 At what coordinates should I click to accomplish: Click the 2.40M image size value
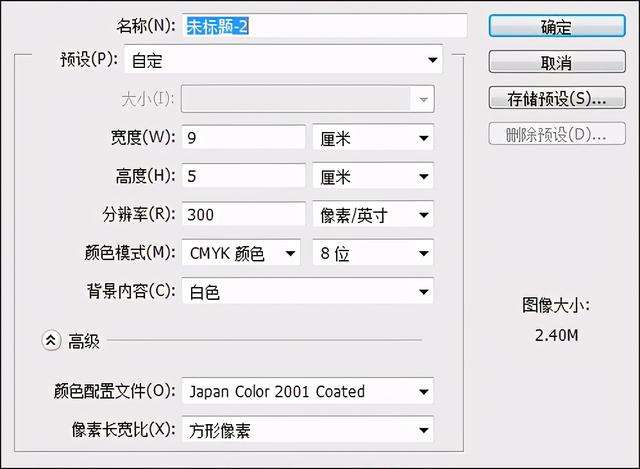tap(556, 336)
